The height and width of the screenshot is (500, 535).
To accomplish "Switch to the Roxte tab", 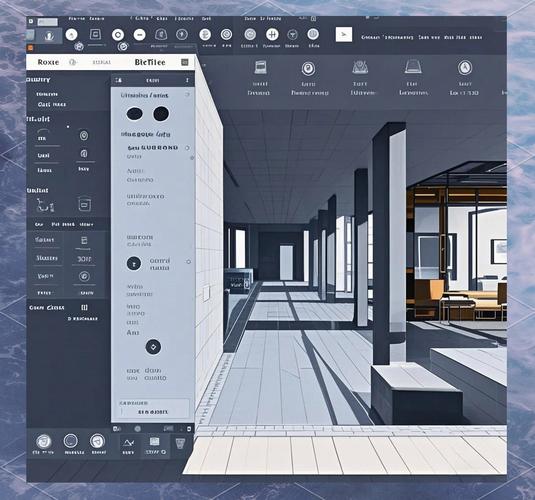I will (x=48, y=62).
